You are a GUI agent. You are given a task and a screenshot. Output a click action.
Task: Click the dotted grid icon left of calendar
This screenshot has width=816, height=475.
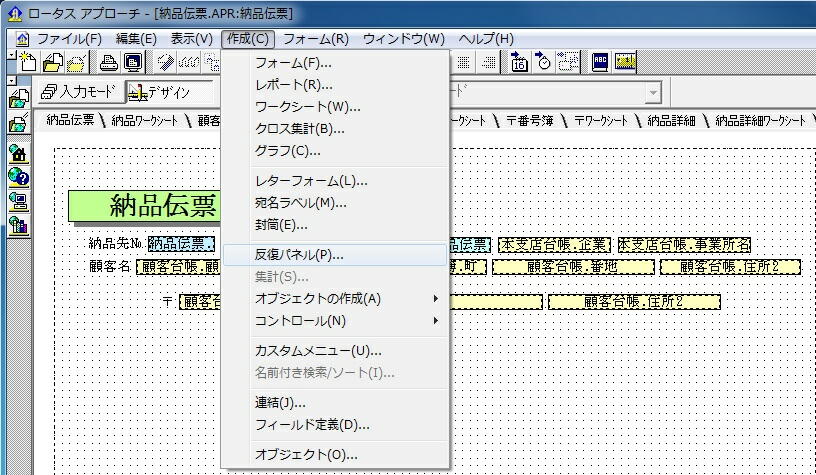click(x=463, y=62)
